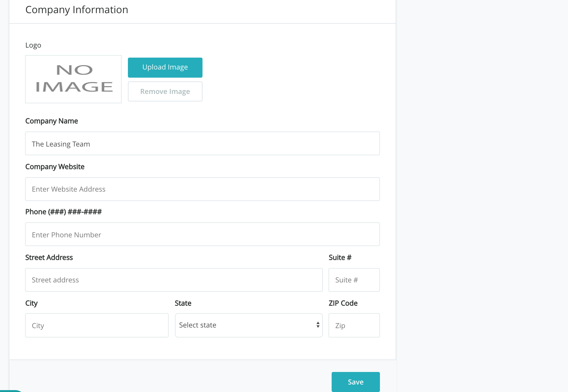Click the Phone (###) ###-#### label
568x392 pixels.
pos(64,212)
